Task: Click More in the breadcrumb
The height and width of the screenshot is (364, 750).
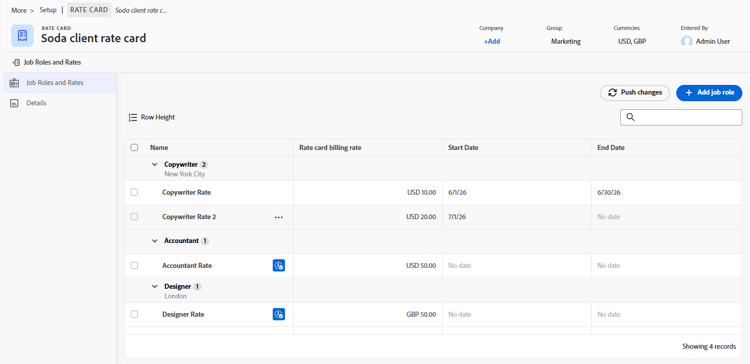Action: pyautogui.click(x=19, y=10)
